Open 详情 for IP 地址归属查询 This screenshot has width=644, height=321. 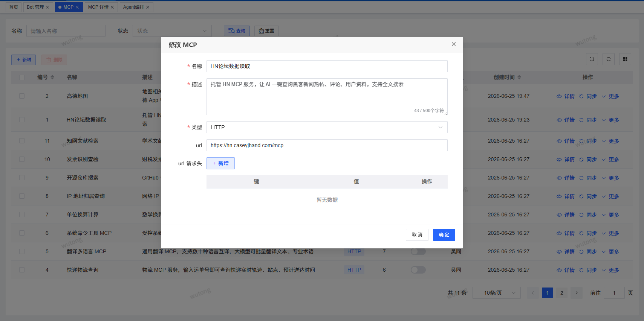[566, 196]
